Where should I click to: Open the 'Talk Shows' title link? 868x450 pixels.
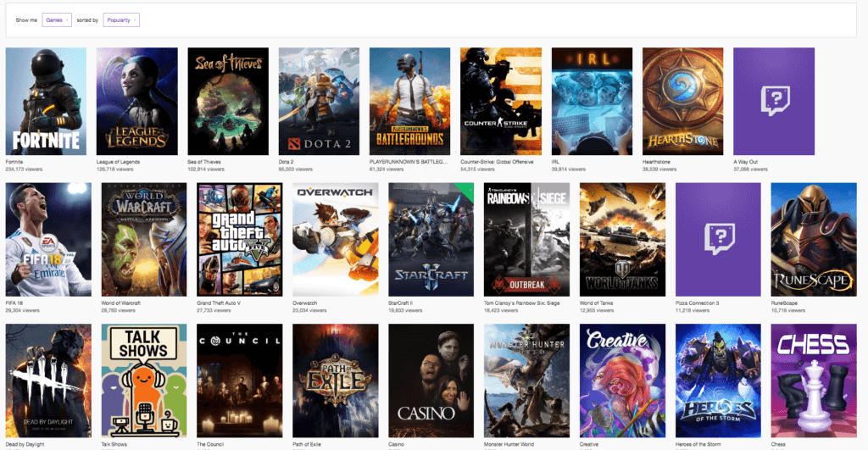pyautogui.click(x=114, y=444)
